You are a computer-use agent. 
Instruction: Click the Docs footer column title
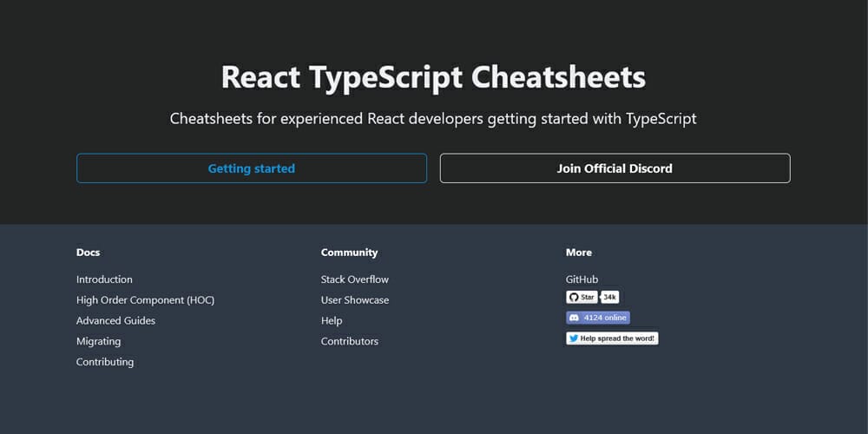pyautogui.click(x=88, y=253)
